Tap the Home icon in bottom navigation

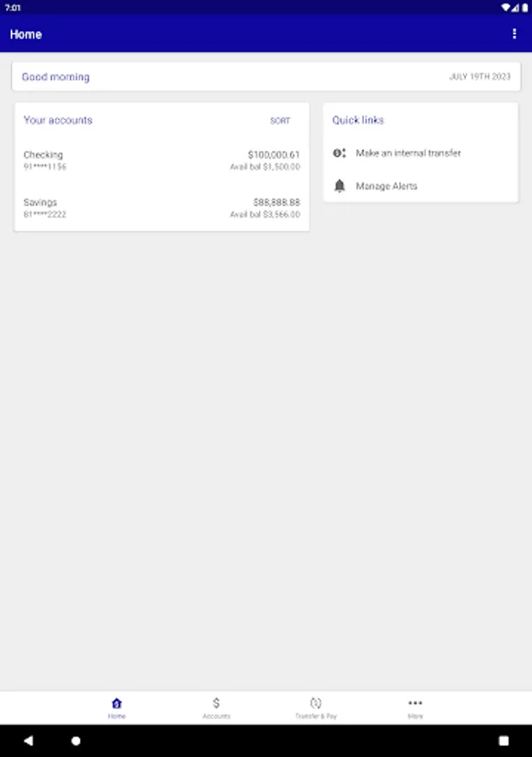click(x=116, y=703)
